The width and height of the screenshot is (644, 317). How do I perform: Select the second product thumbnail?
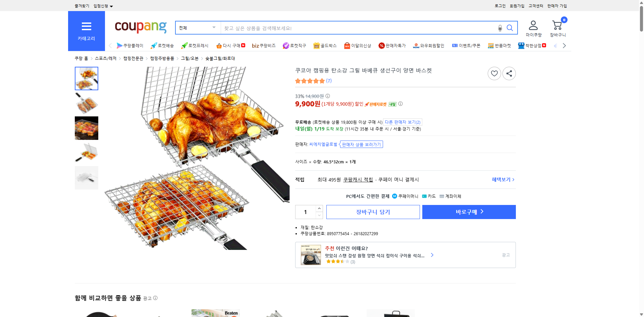(86, 103)
